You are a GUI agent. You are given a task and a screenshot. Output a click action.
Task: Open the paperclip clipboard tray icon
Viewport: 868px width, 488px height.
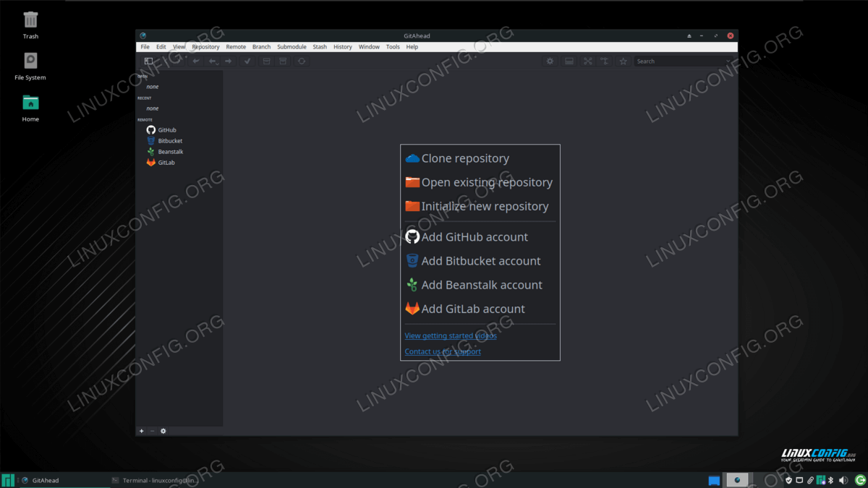[810, 480]
